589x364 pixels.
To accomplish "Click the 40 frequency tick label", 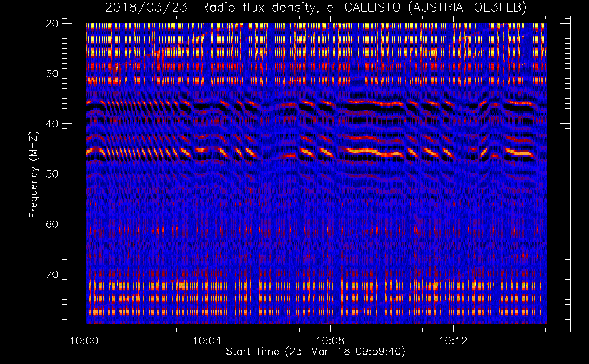I will (52, 124).
